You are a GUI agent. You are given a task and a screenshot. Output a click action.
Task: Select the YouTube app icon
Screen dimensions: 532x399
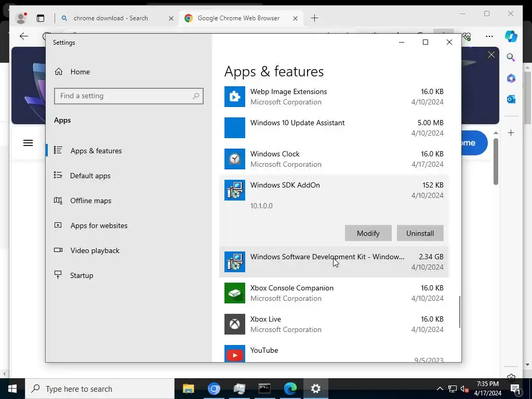(234, 353)
